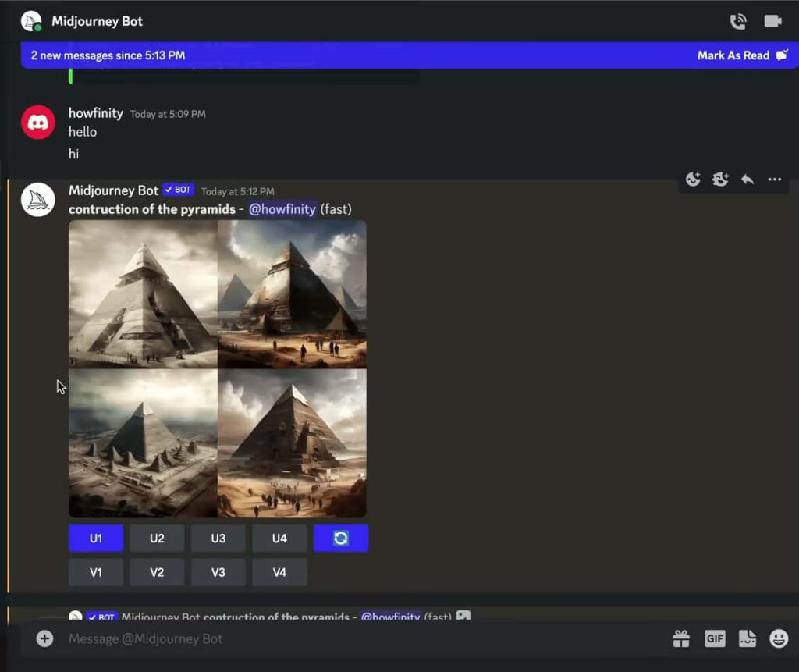799x672 pixels.
Task: Start a voice call with Midjourney Bot
Action: tap(737, 21)
